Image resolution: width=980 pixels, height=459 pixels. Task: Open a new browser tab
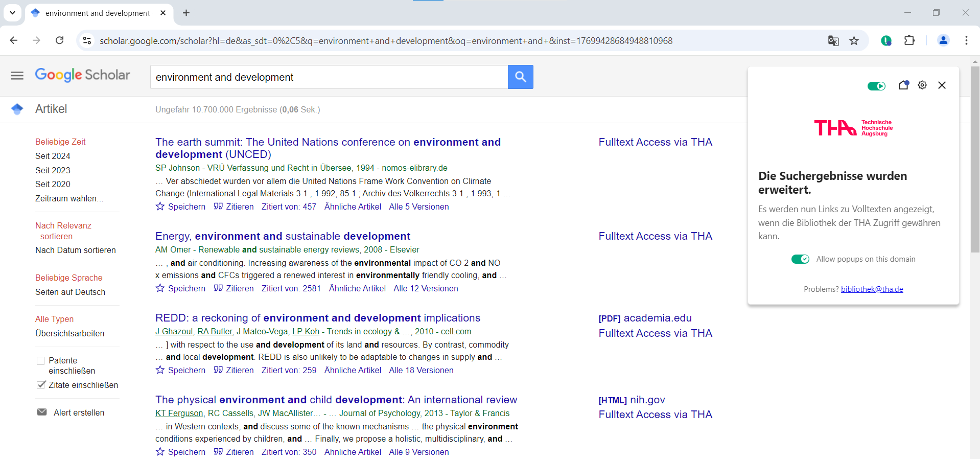186,13
